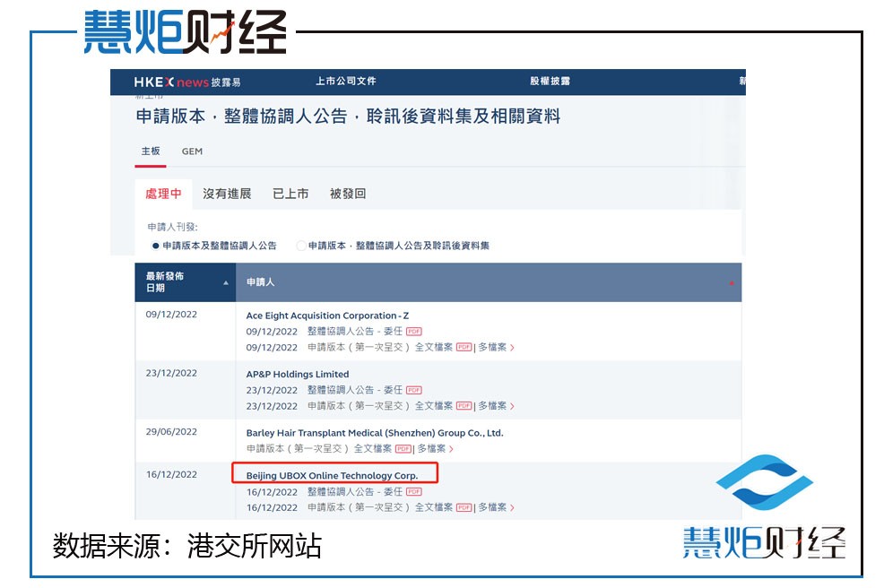Screen dimensions: 884x588
Task: Open PDF icon for Ace Eight 全文檔案
Action: pos(464,349)
